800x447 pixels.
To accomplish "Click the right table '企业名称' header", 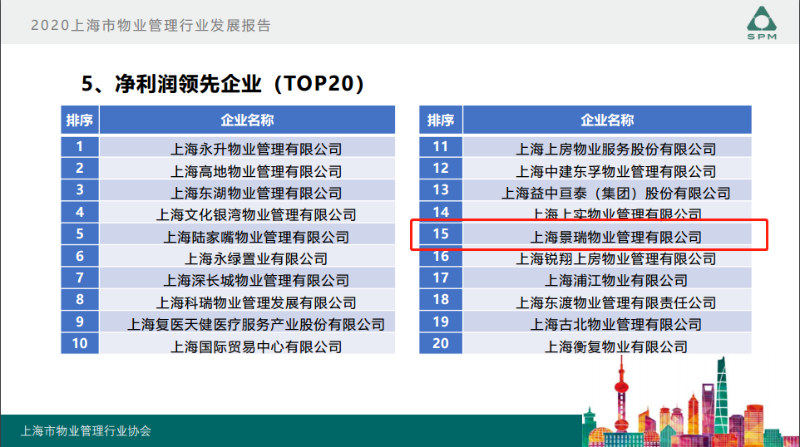I will (607, 120).
